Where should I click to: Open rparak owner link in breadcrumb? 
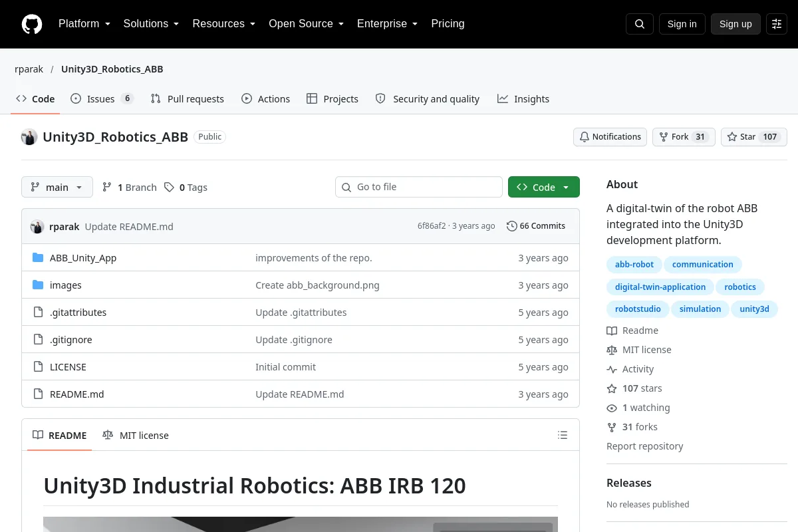tap(29, 69)
